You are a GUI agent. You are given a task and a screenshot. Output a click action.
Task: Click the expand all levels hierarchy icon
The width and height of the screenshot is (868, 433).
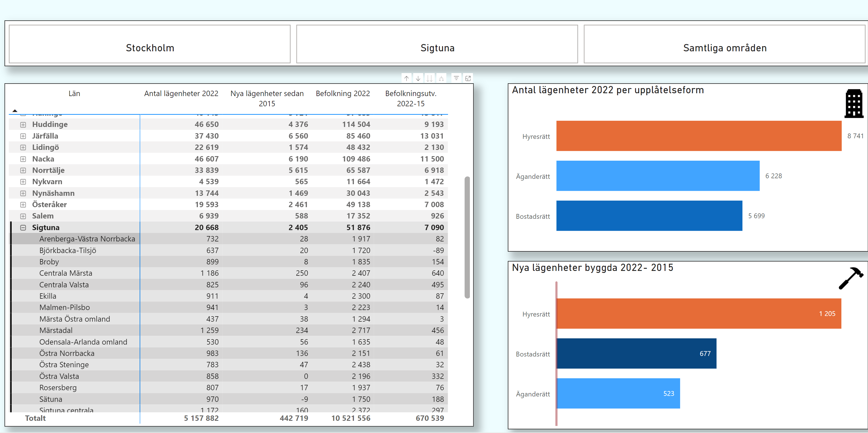(441, 78)
